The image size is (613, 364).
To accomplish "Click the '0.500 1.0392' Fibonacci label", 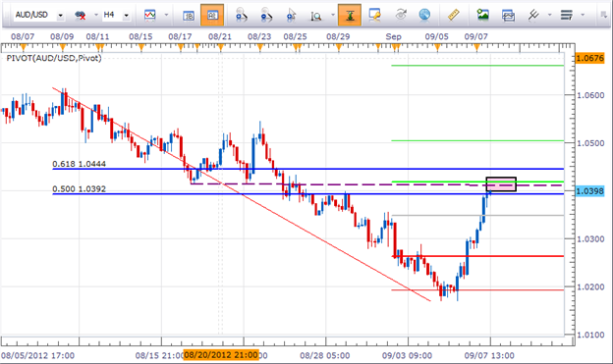I will [x=79, y=189].
